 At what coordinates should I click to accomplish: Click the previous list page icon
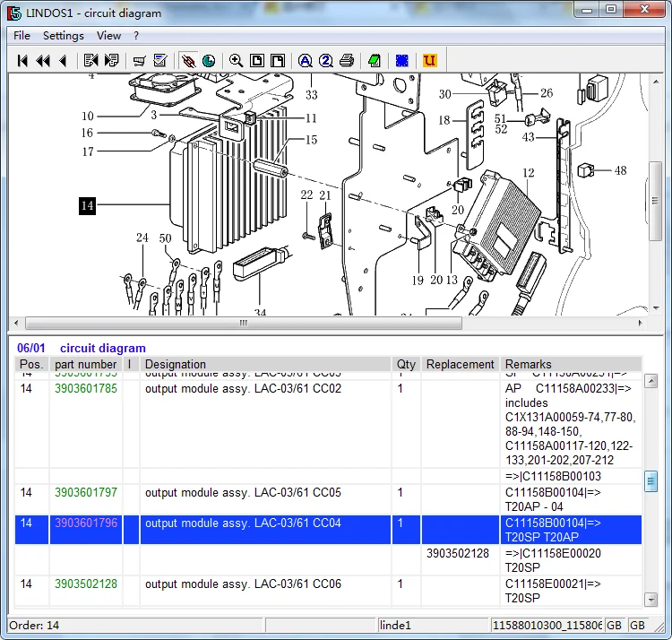90,60
